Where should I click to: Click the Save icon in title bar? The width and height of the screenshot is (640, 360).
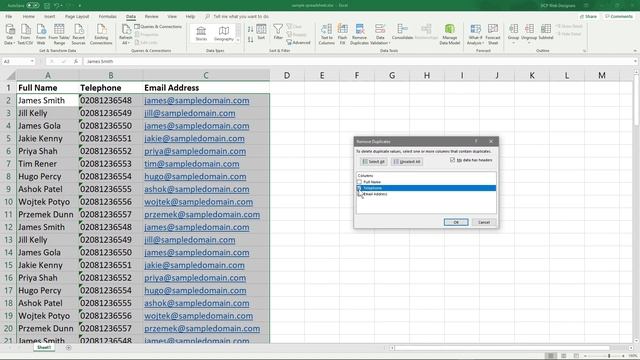click(x=47, y=6)
